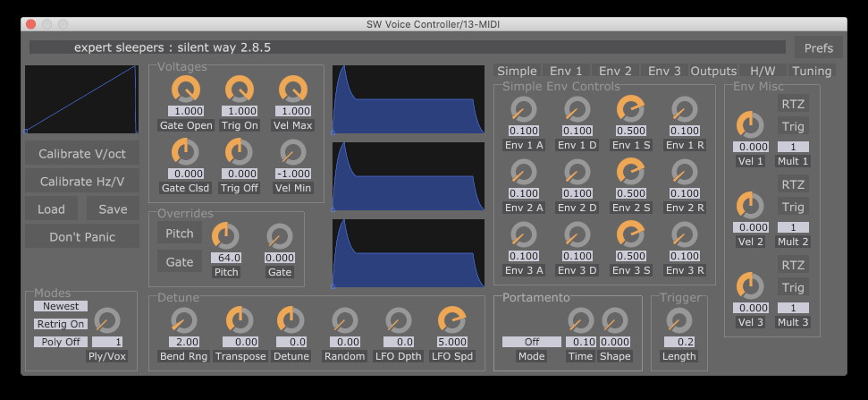
Task: Adjust the Trig On knob
Action: click(x=240, y=89)
